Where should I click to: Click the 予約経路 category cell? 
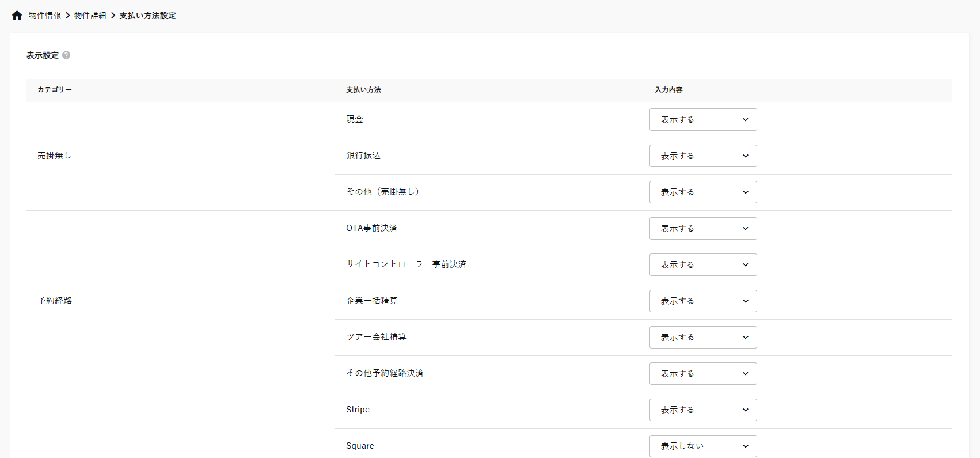pos(55,301)
